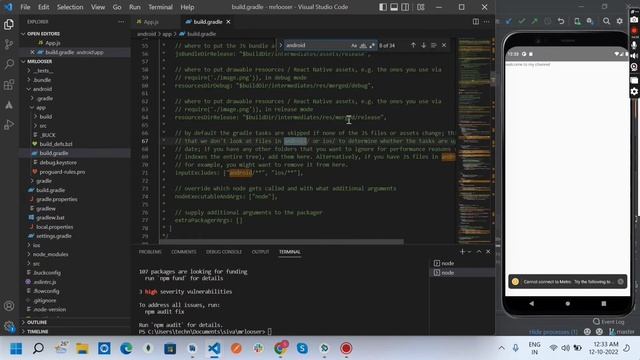The width and height of the screenshot is (640, 360).
Task: Open Customize Layout in the title bar
Action: 420,7
